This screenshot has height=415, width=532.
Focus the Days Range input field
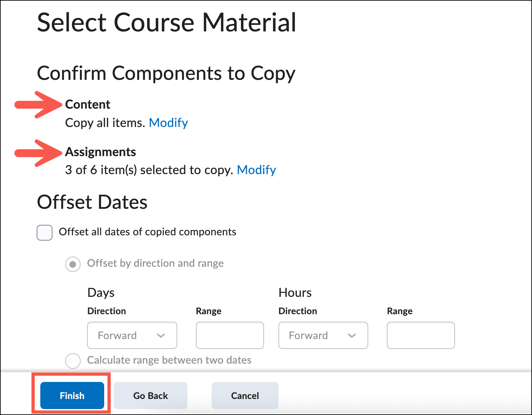[x=230, y=335]
